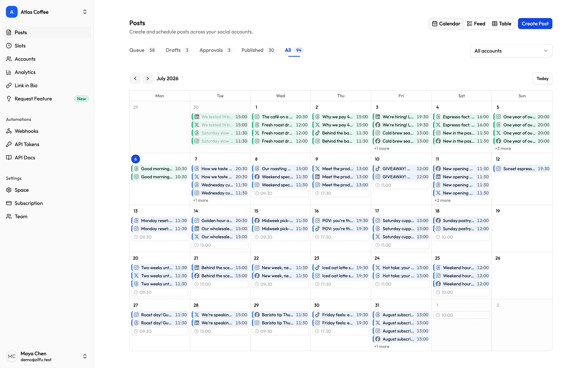Click LinkedIn icon on We're hiring post
588x368 pixels.
[378, 117]
